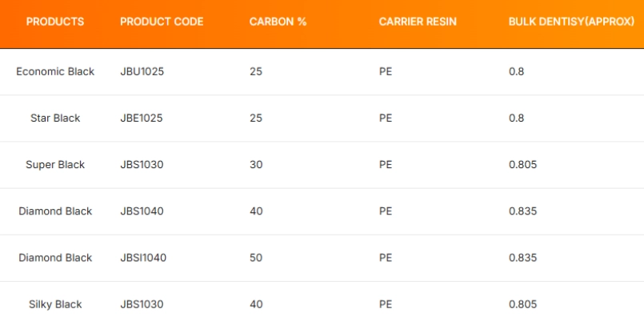Click PE in the Silky Black row
The height and width of the screenshot is (325, 644).
[x=386, y=304]
